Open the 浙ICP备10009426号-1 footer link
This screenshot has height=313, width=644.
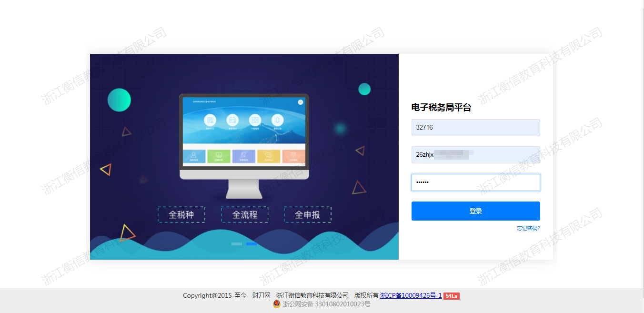(411, 296)
